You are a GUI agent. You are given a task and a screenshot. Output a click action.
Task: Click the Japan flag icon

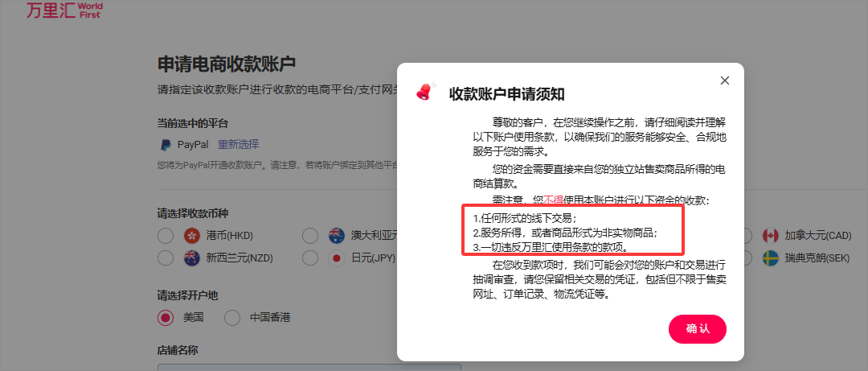(x=336, y=258)
